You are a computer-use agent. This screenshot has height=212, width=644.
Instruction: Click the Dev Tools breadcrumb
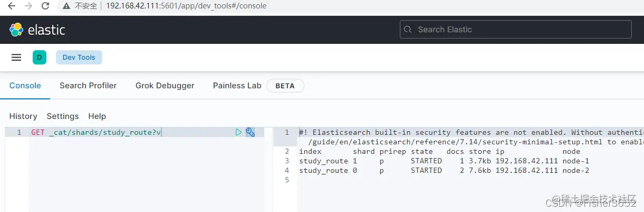(x=79, y=58)
